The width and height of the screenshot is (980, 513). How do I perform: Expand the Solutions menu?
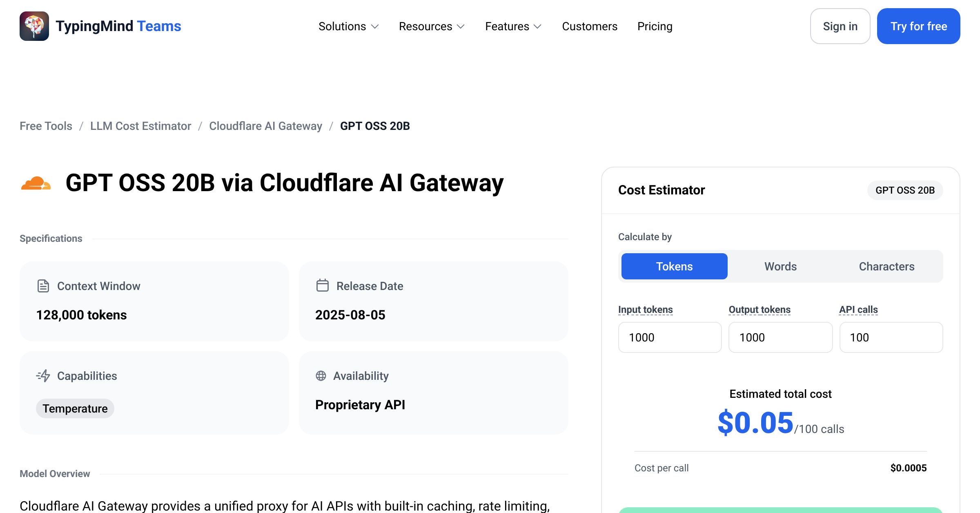(349, 26)
